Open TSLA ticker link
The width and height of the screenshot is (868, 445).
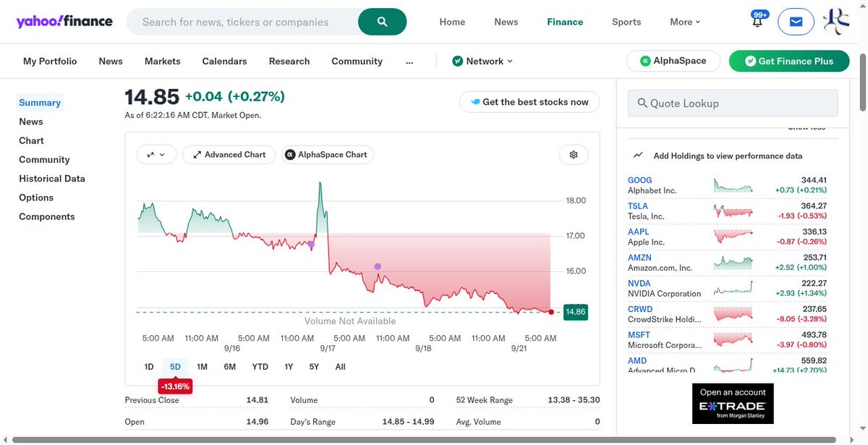click(x=638, y=206)
